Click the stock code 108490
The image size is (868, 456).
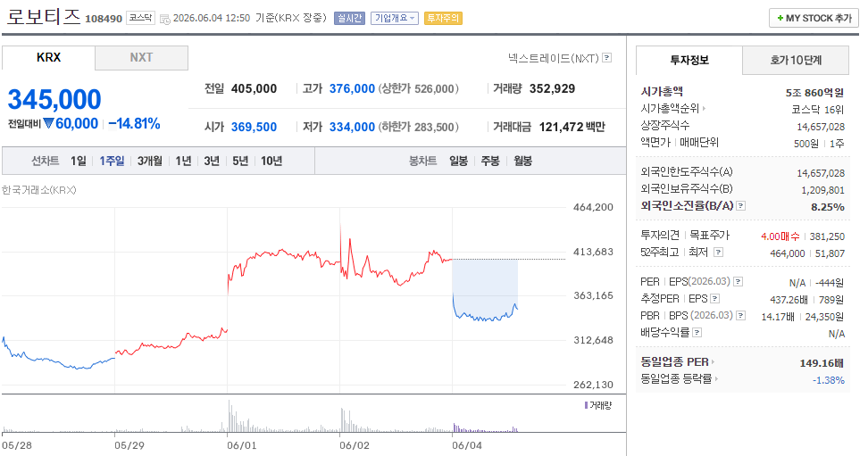[x=104, y=19]
